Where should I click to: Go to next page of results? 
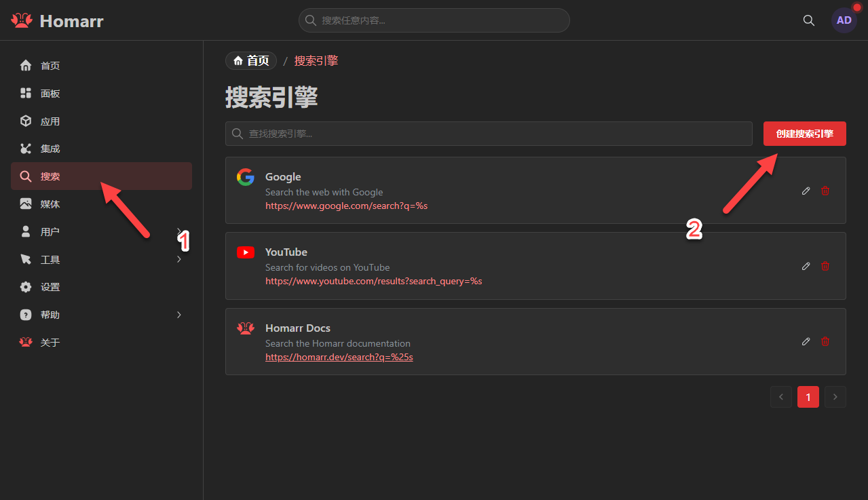click(835, 397)
